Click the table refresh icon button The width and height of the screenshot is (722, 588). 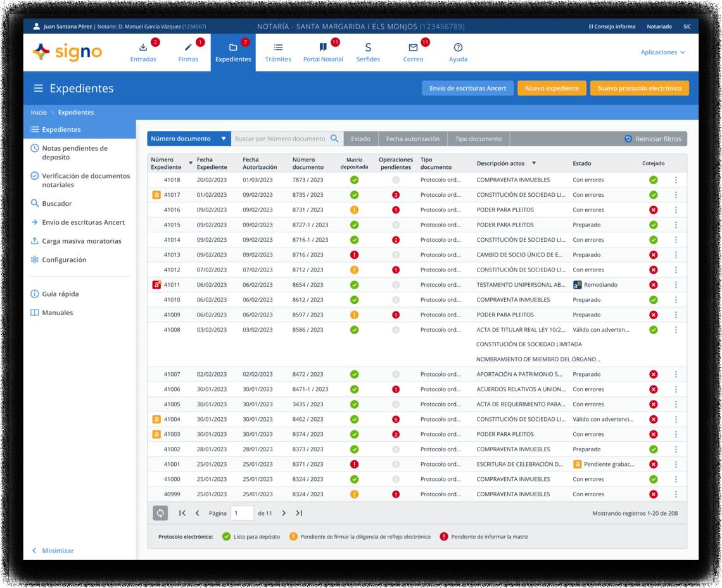(x=161, y=513)
